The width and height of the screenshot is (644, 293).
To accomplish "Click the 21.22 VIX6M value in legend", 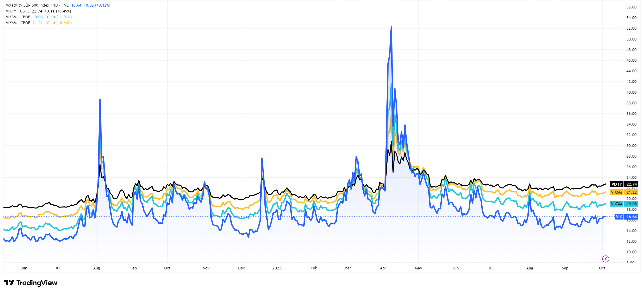I will (38, 23).
